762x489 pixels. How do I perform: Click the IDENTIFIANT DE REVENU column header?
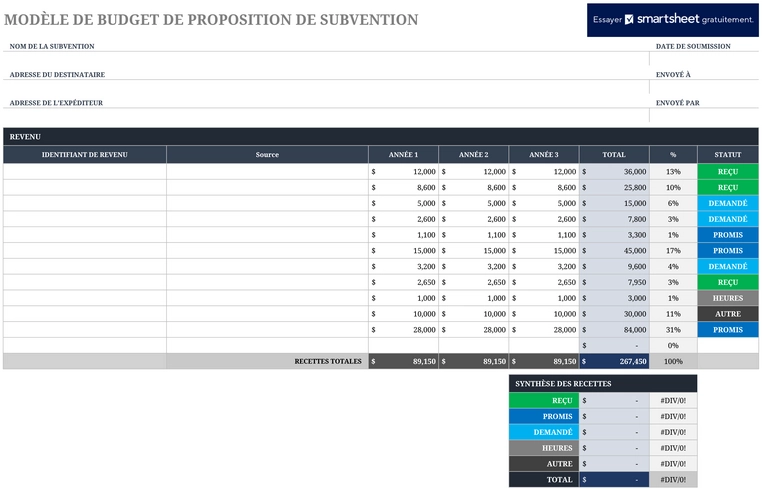click(85, 155)
